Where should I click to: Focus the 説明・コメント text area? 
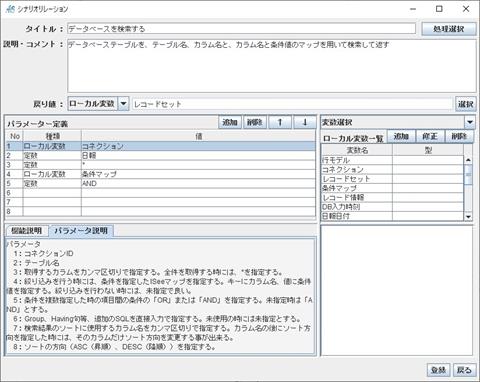coord(272,66)
